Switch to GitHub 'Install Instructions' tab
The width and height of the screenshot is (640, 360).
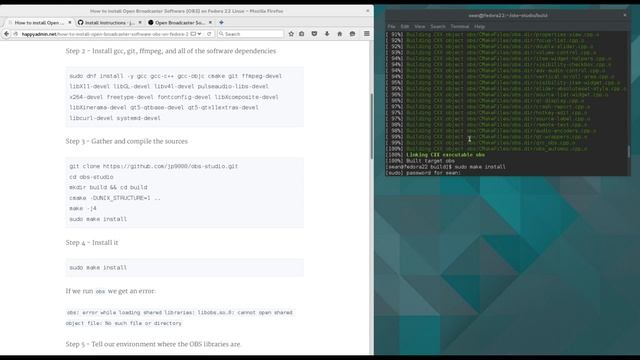pos(109,22)
